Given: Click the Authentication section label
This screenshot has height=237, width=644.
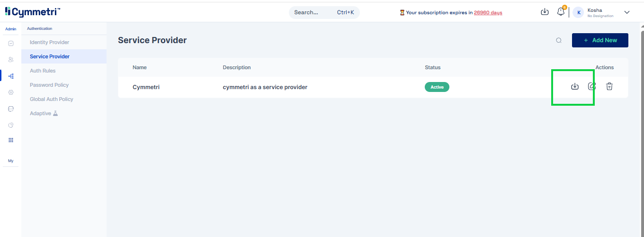Looking at the screenshot, I should [40, 28].
